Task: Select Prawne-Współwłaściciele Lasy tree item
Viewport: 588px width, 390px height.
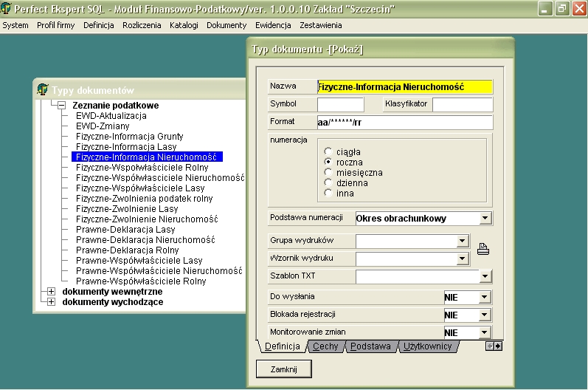Action: (139, 261)
